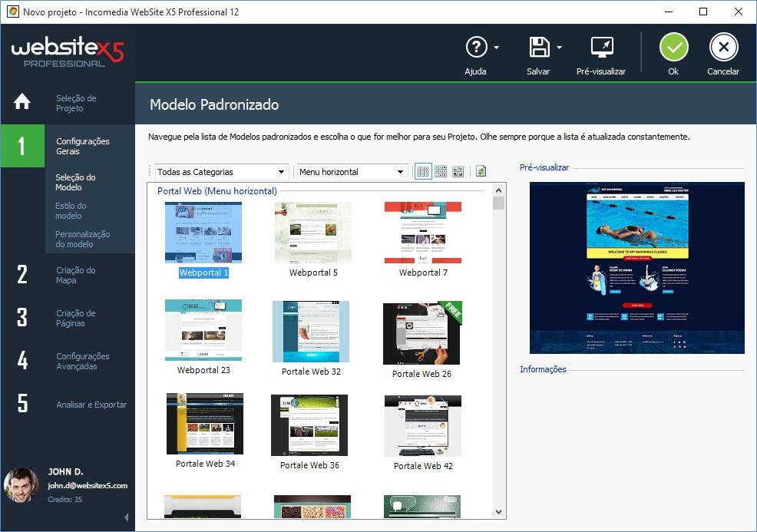Select the Portale Web 26 template
This screenshot has width=757, height=532.
pyautogui.click(x=421, y=340)
